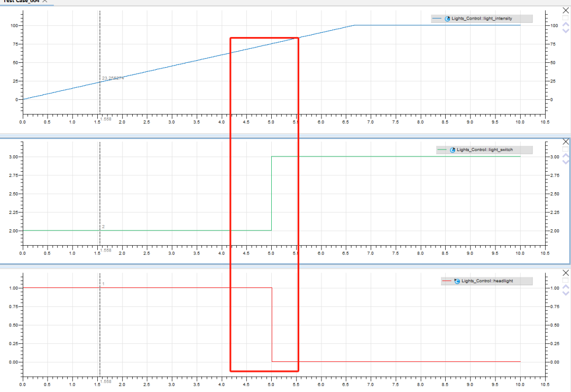Move the light_intensity plot down
The width and height of the screenshot is (571, 392).
click(566, 31)
